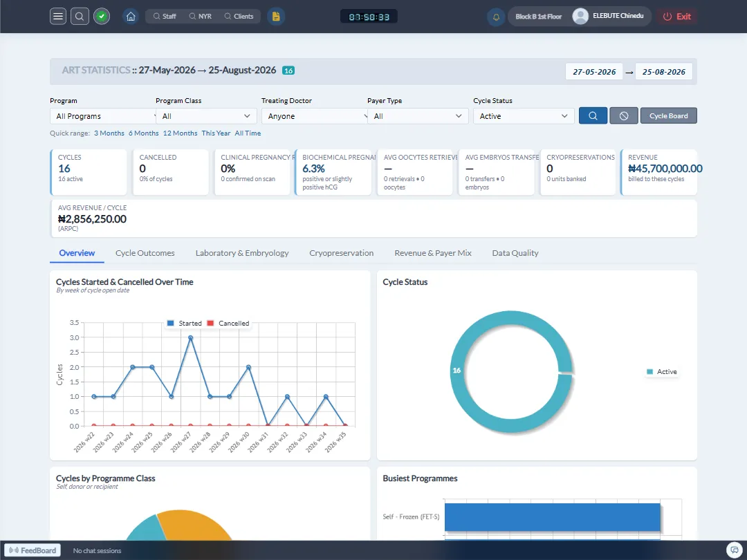Expand the Program Class dropdown
Image resolution: width=747 pixels, height=560 pixels.
[206, 116]
